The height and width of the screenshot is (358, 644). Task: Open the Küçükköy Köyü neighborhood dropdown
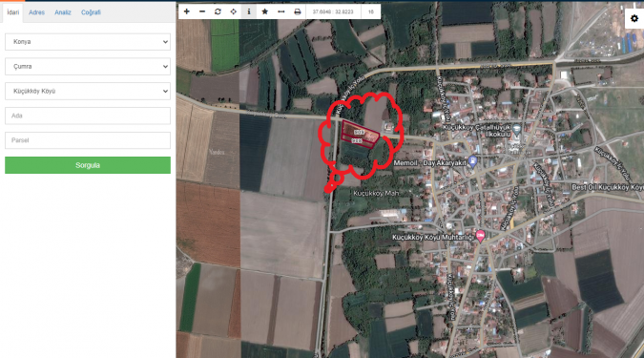coord(88,92)
